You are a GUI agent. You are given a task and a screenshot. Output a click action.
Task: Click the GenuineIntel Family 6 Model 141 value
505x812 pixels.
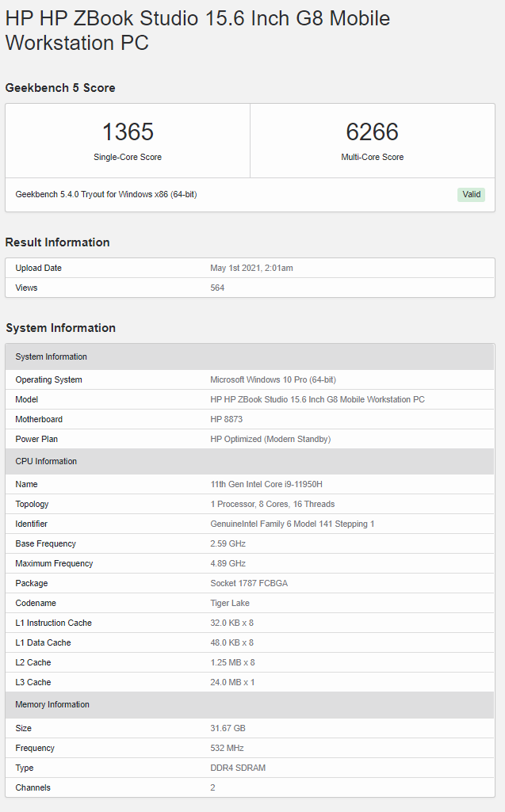tap(293, 524)
